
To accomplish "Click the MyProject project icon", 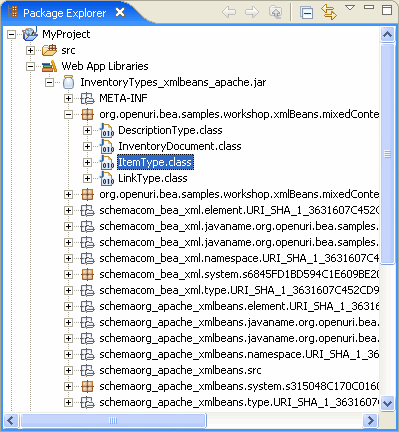I will [30, 34].
